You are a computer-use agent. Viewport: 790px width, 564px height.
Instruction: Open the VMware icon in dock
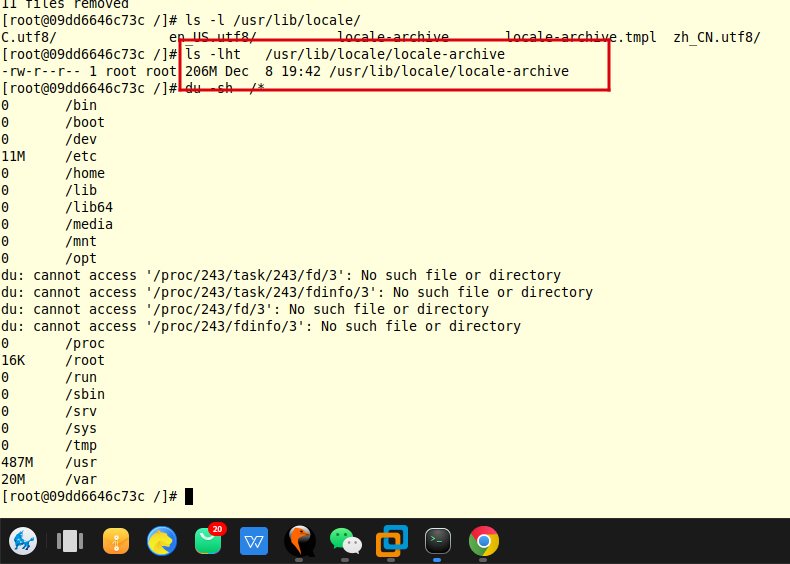[x=392, y=541]
